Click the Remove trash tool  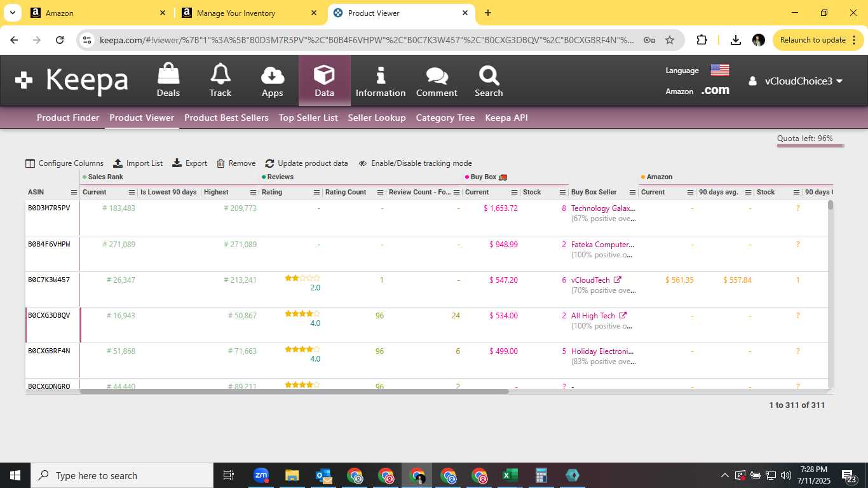pyautogui.click(x=236, y=163)
